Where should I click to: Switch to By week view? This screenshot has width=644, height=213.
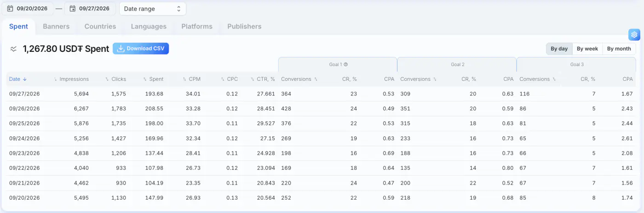587,49
